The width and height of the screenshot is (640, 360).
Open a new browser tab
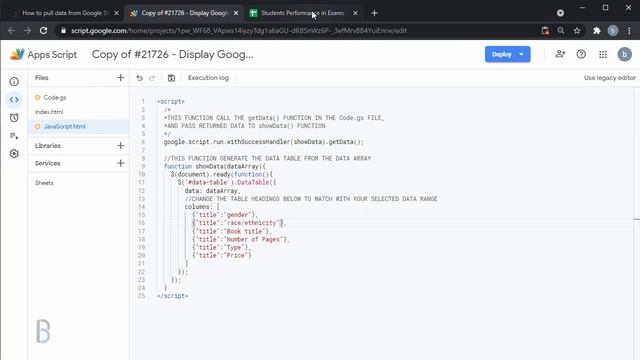[x=374, y=13]
